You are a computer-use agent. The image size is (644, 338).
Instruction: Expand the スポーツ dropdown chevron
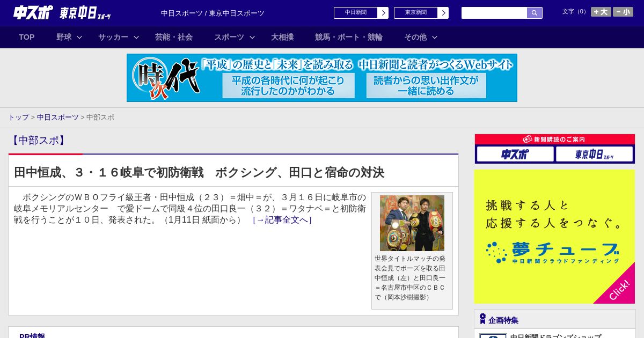[x=252, y=37]
